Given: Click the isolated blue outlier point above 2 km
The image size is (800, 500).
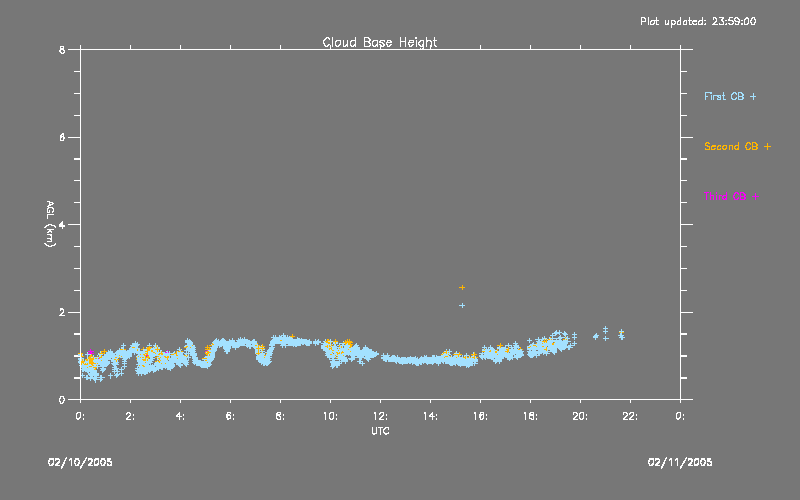Looking at the screenshot, I should tap(462, 306).
